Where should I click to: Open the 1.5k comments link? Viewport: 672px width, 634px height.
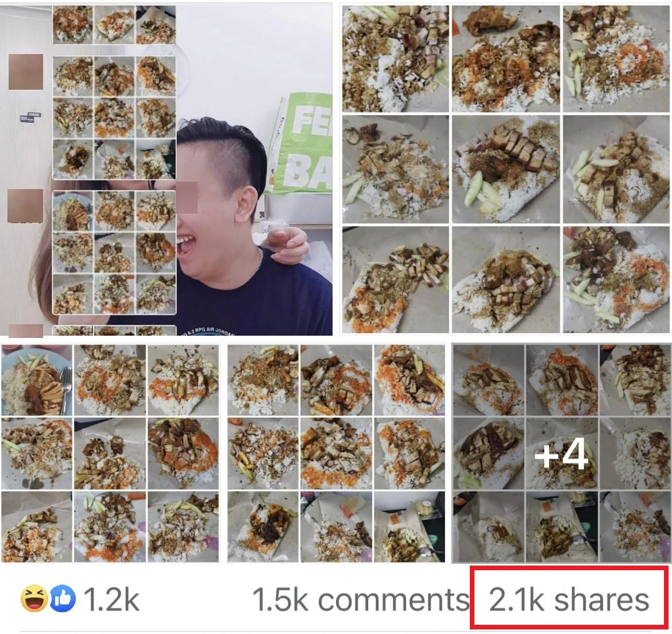pyautogui.click(x=361, y=600)
